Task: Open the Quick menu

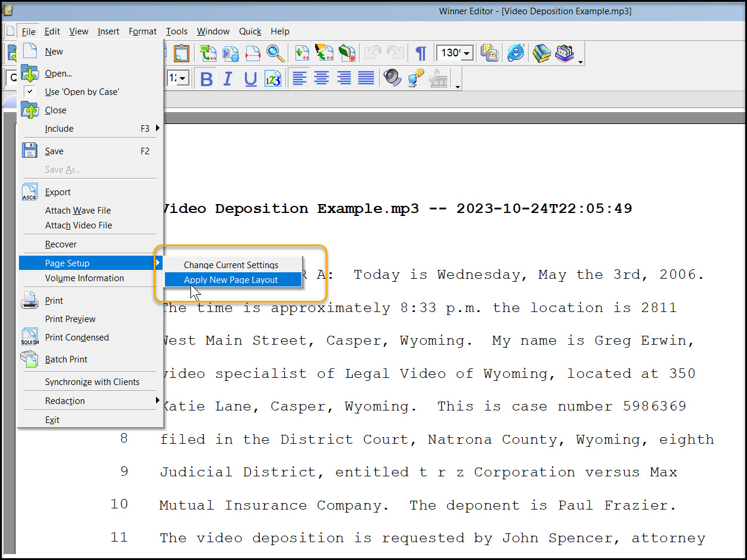Action: [x=250, y=31]
